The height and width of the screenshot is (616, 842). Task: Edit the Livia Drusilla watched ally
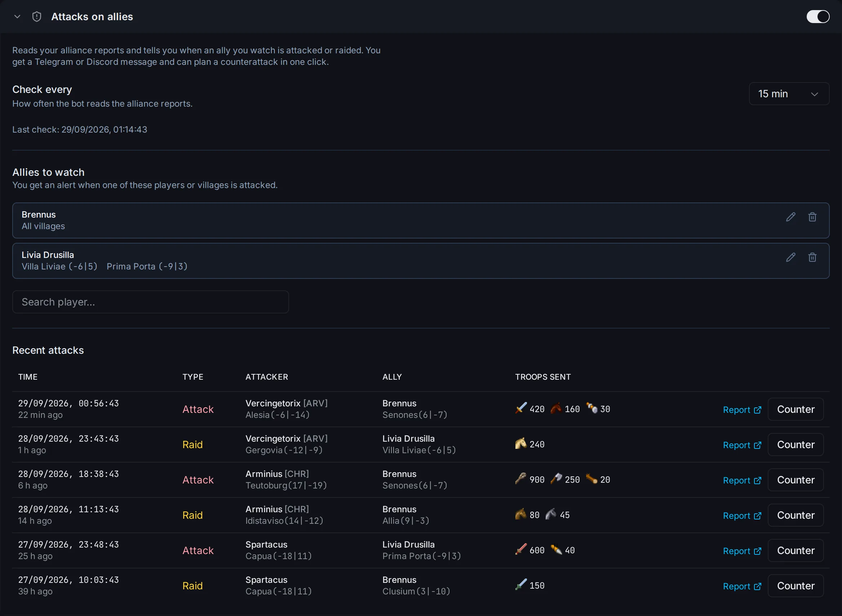[x=790, y=257]
